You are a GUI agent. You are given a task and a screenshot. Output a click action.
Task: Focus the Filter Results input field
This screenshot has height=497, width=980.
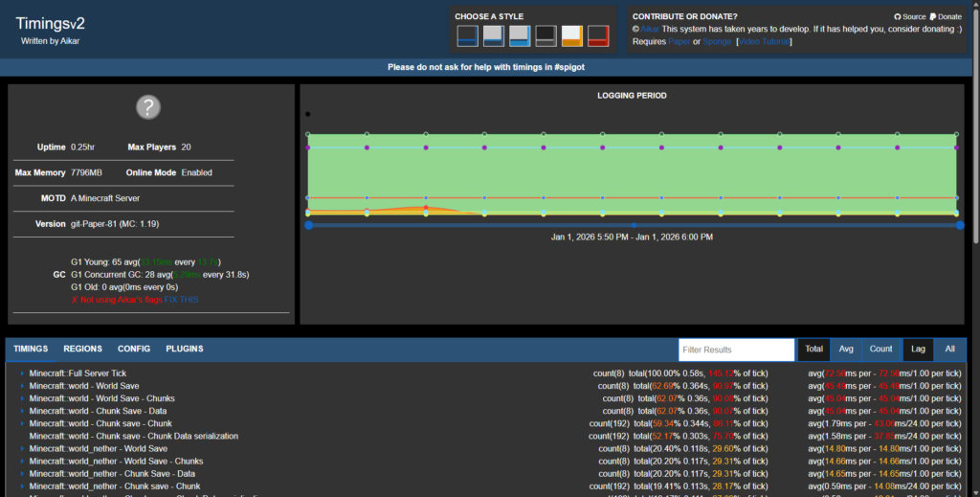736,350
